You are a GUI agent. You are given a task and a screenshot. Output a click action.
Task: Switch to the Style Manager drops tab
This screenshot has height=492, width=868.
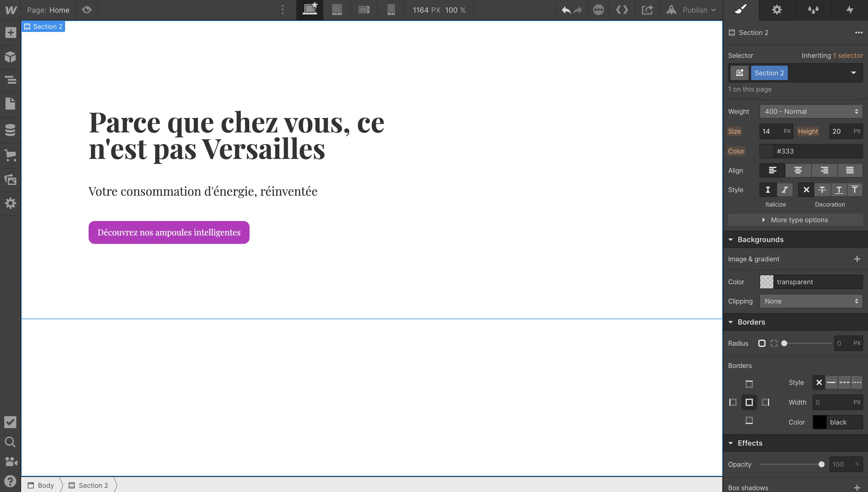813,10
